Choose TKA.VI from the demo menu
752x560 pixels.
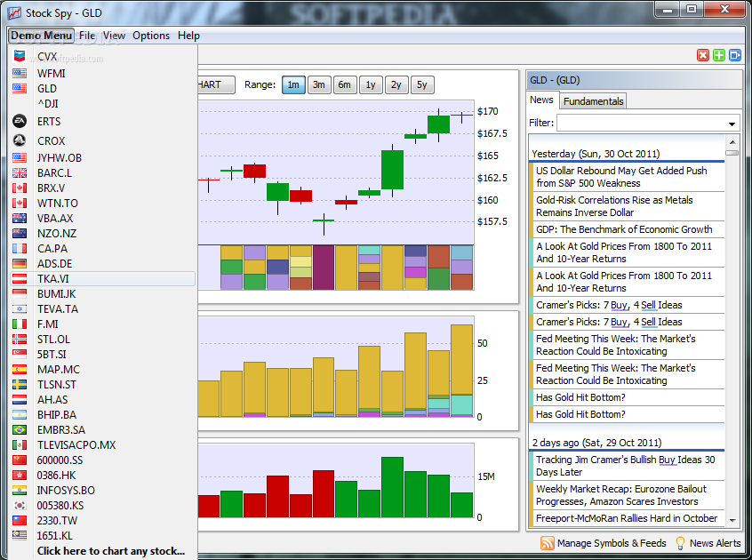(102, 278)
